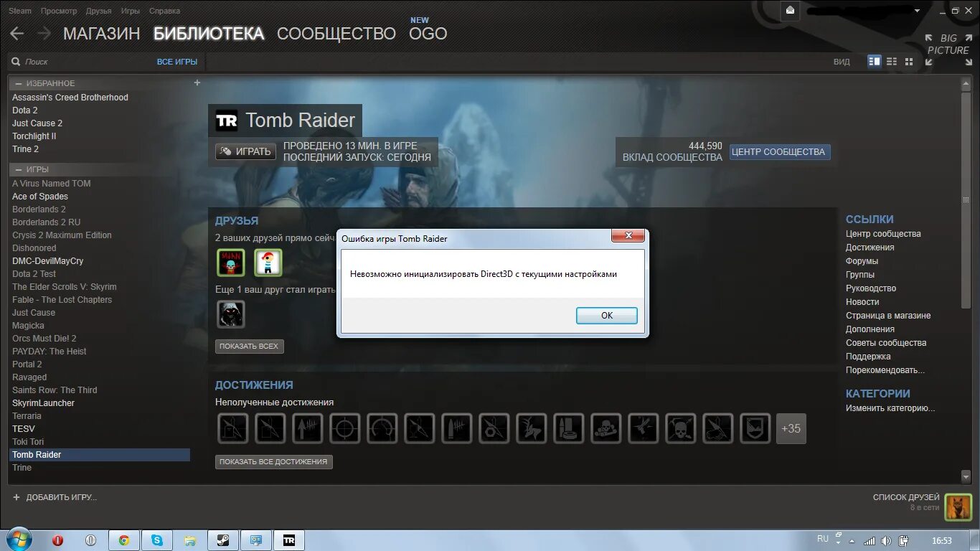The height and width of the screenshot is (551, 980).
Task: Click main panel scrollbar down arrow
Action: (965, 476)
